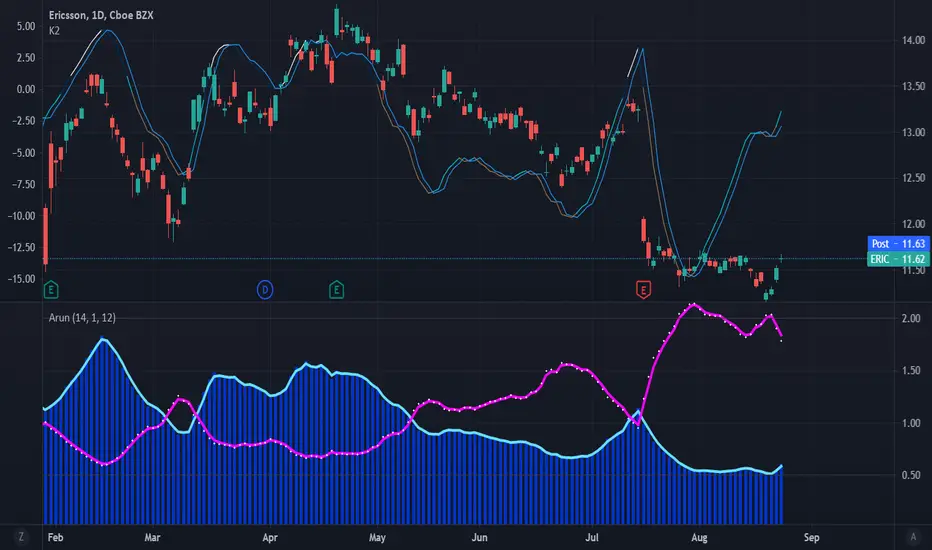Click the Z timezone button at bottom left

point(21,537)
